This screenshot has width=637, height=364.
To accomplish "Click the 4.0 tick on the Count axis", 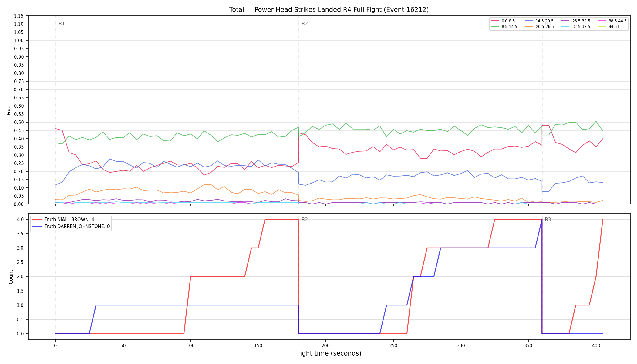I will click(x=20, y=219).
